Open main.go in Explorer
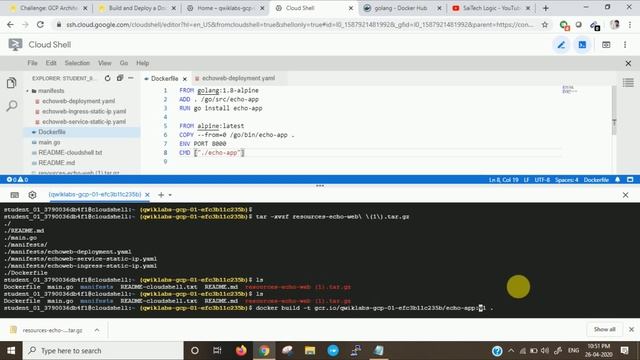 pos(49,142)
